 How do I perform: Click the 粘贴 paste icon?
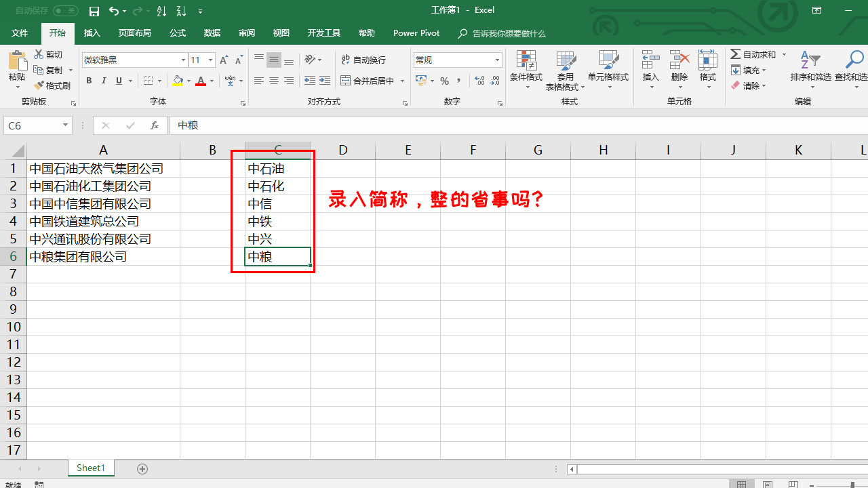pyautogui.click(x=16, y=62)
